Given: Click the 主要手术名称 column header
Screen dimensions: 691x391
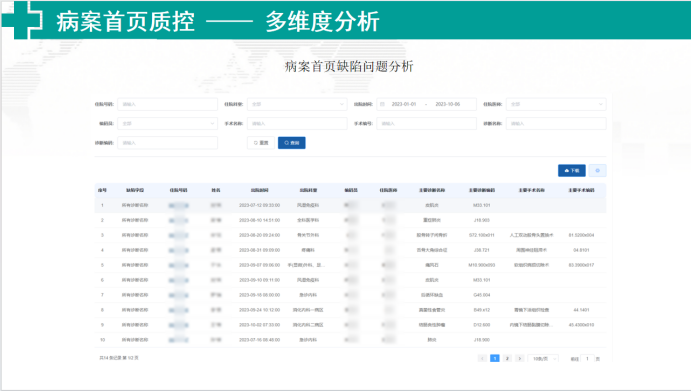Looking at the screenshot, I should [x=531, y=190].
